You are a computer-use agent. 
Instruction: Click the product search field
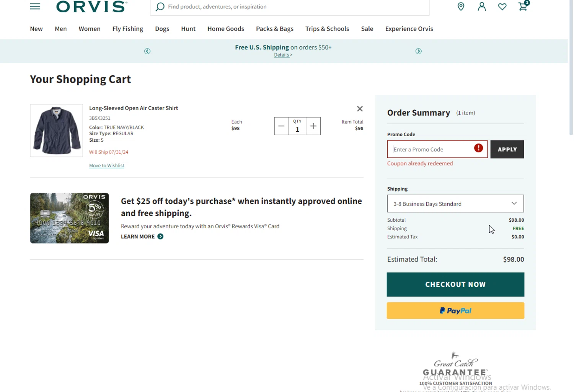[290, 7]
